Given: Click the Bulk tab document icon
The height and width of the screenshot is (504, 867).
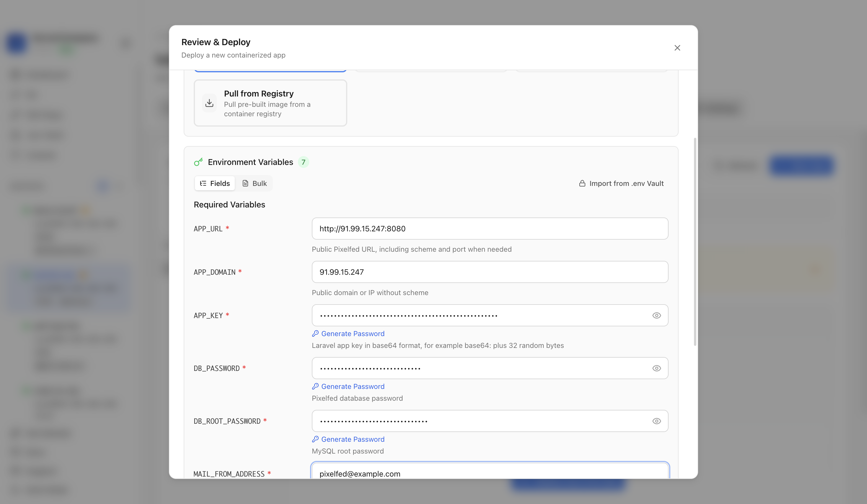Looking at the screenshot, I should click(245, 183).
